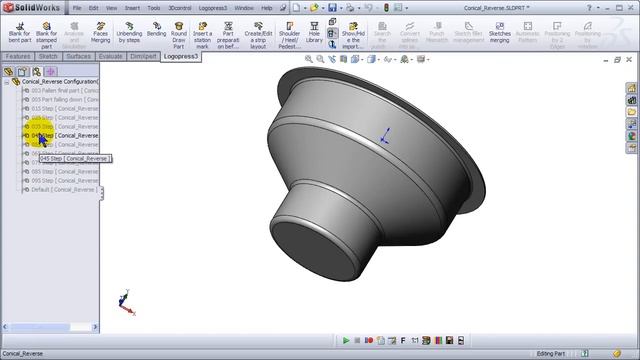Open the Insert menu
The width and height of the screenshot is (640, 360).
(x=132, y=8)
